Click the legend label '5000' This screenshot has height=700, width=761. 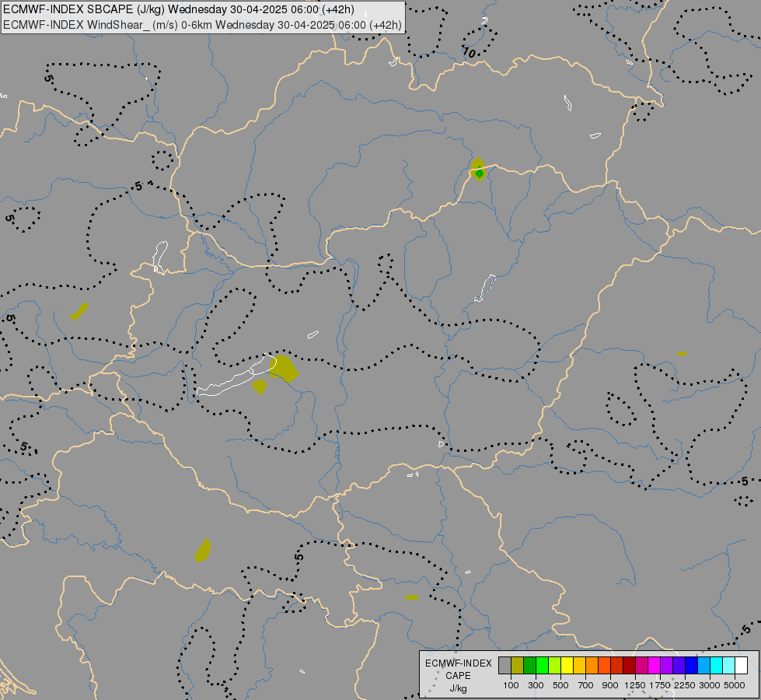(x=735, y=685)
